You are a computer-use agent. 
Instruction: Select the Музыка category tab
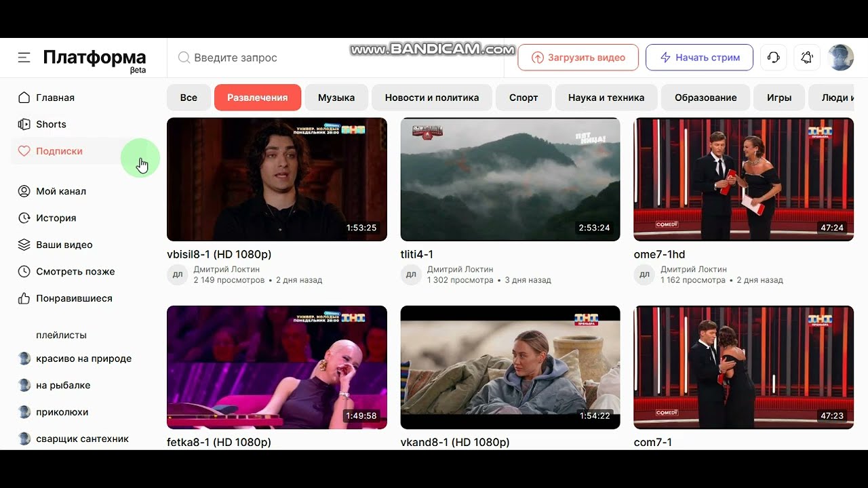(x=336, y=98)
